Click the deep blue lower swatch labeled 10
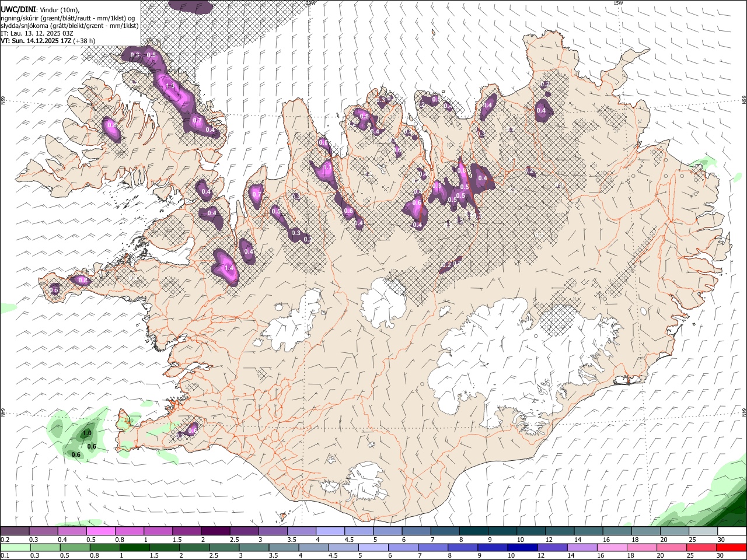Image resolution: width=747 pixels, height=560 pixels. pyautogui.click(x=522, y=547)
